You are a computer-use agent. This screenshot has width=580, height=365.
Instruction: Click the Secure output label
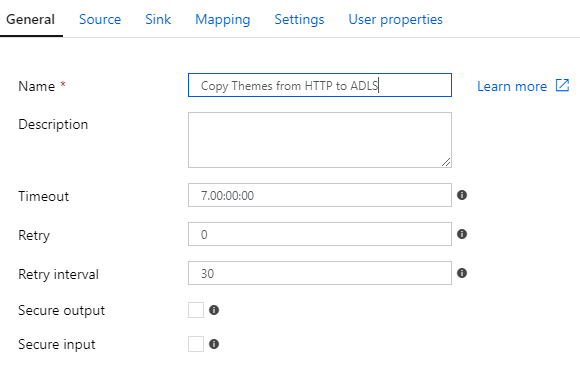(61, 310)
